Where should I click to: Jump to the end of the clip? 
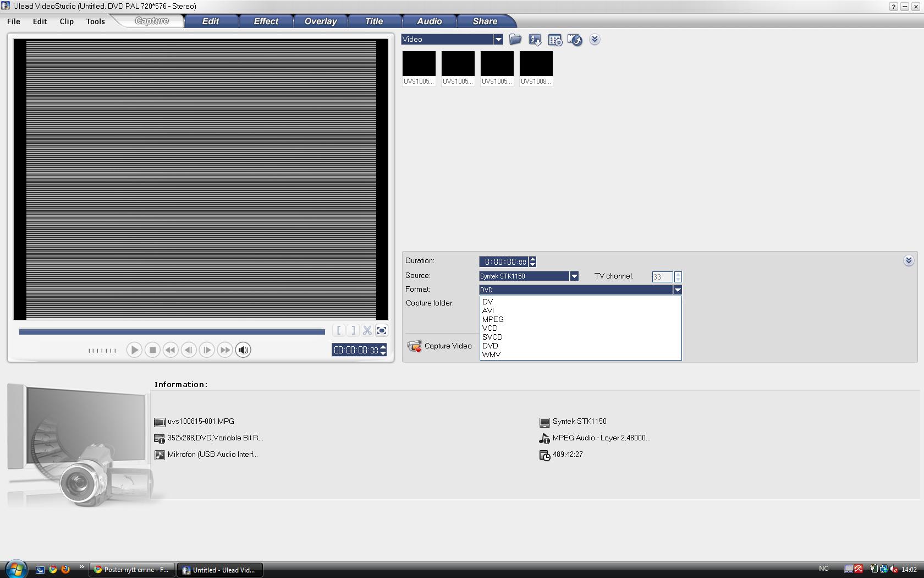point(225,350)
